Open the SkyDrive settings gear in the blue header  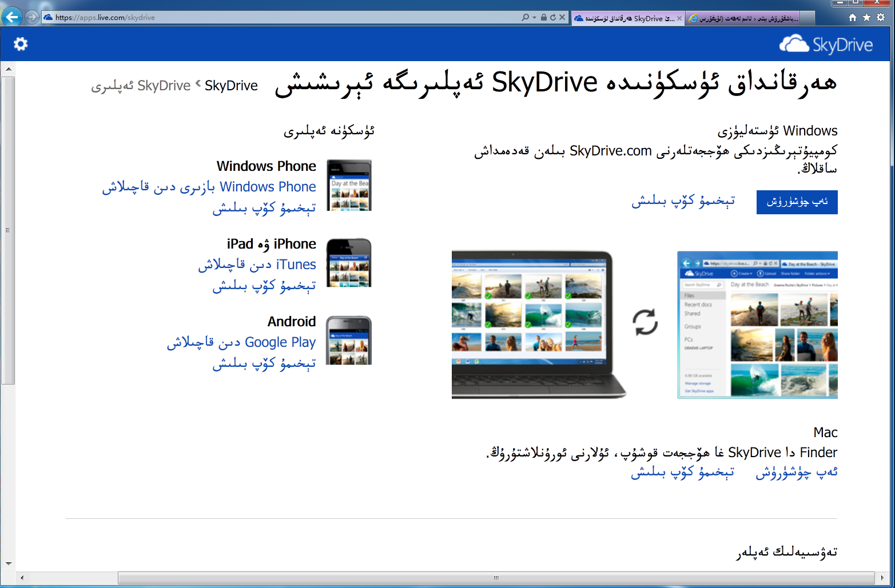(21, 44)
